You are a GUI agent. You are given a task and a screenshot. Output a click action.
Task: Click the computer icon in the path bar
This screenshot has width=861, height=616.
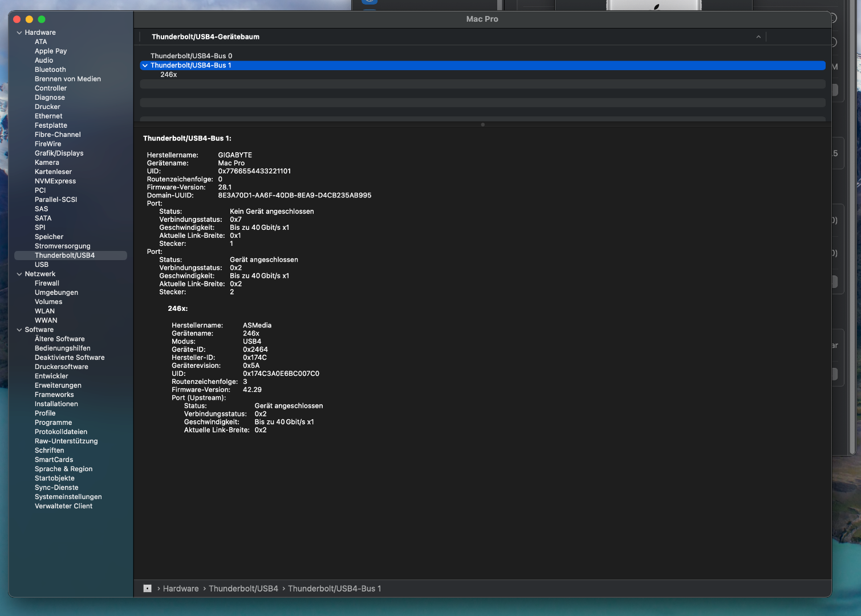pos(147,589)
